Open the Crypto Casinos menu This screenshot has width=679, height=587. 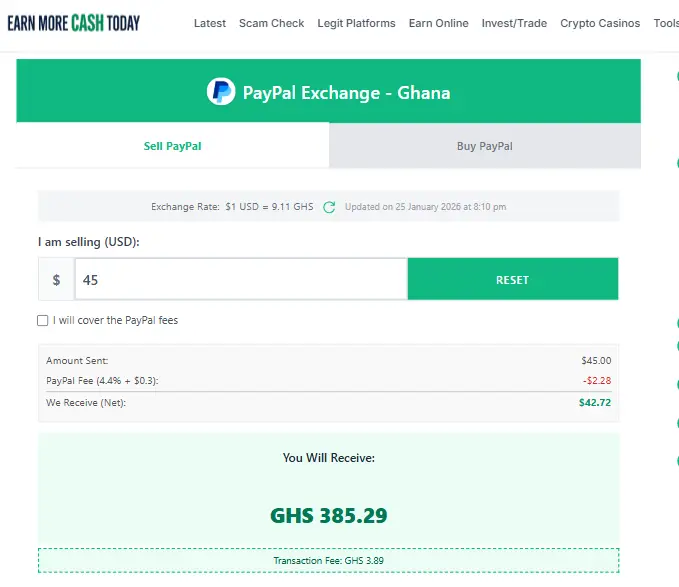click(x=600, y=23)
